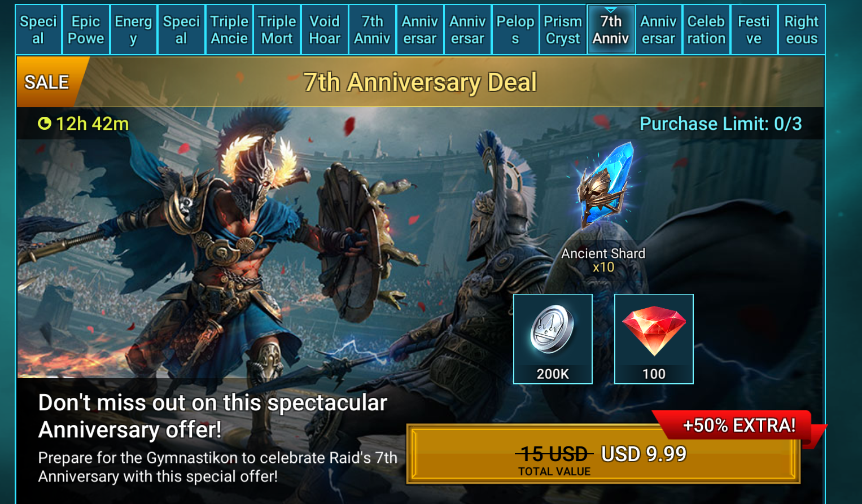Switch to the Festive tab
Viewport: 862px width, 504px height.
click(754, 30)
